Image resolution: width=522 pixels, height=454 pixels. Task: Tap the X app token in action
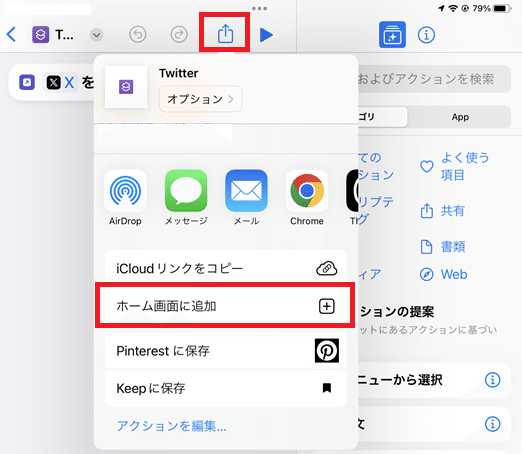pos(60,82)
